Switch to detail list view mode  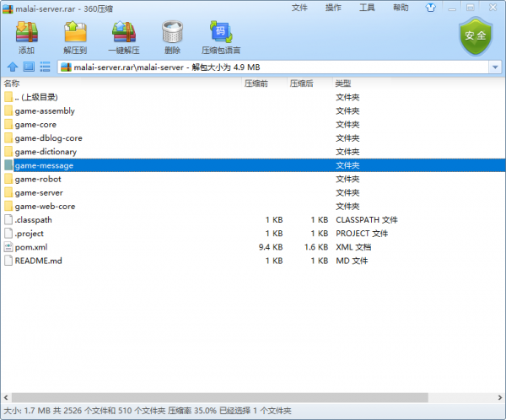click(x=45, y=67)
